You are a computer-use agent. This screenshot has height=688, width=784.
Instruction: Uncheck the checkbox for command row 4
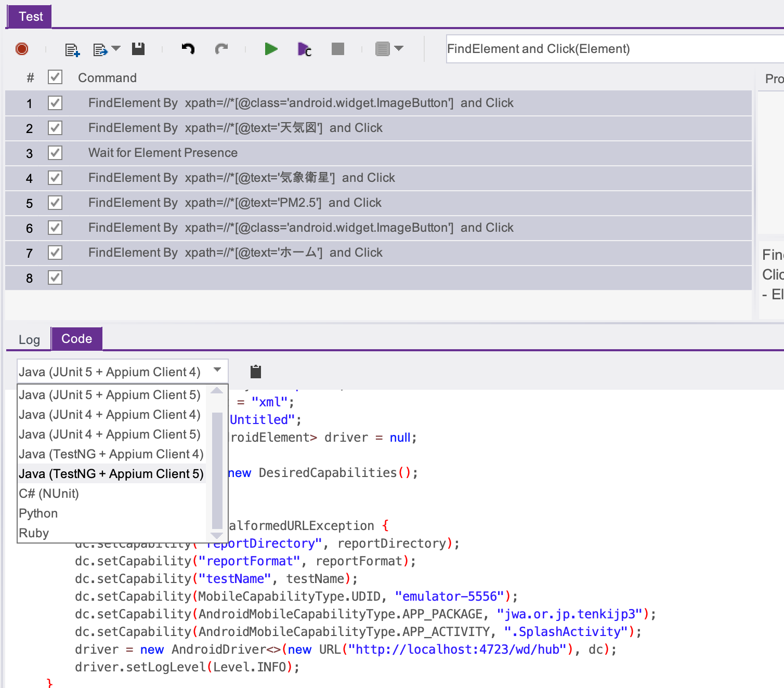pos(55,178)
